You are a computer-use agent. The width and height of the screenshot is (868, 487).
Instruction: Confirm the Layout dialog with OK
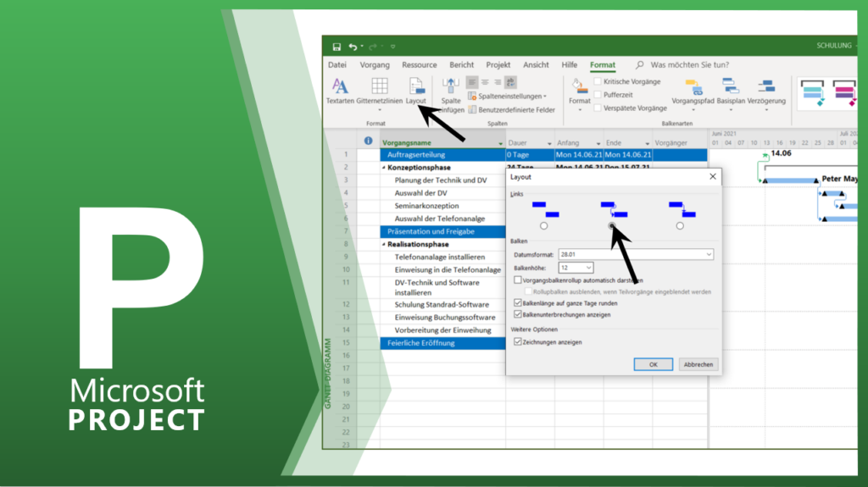(654, 364)
